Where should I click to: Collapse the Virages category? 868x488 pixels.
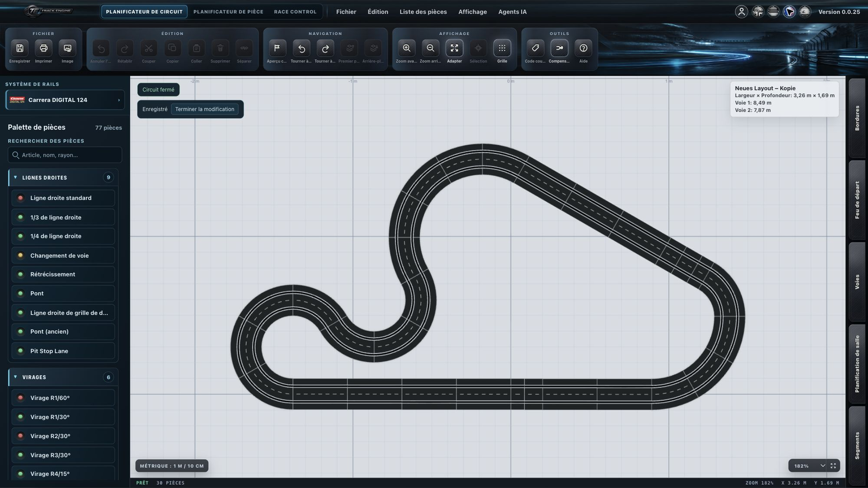click(63, 377)
